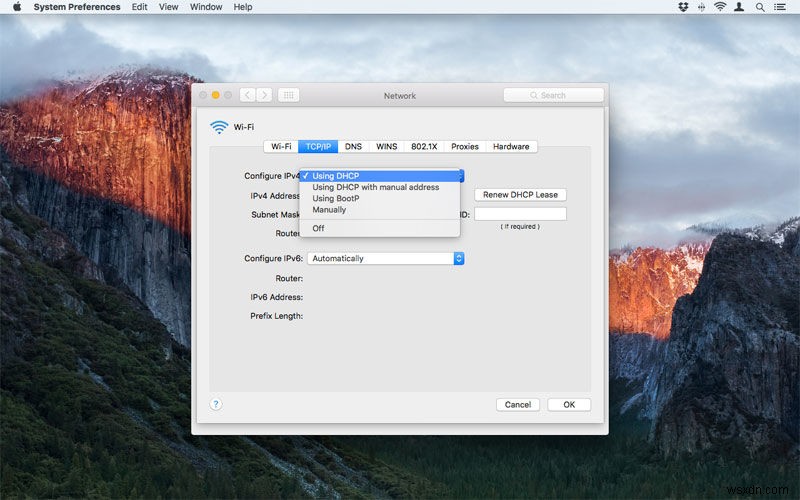Show all preferences grid icon
This screenshot has height=500, width=800.
pos(288,95)
